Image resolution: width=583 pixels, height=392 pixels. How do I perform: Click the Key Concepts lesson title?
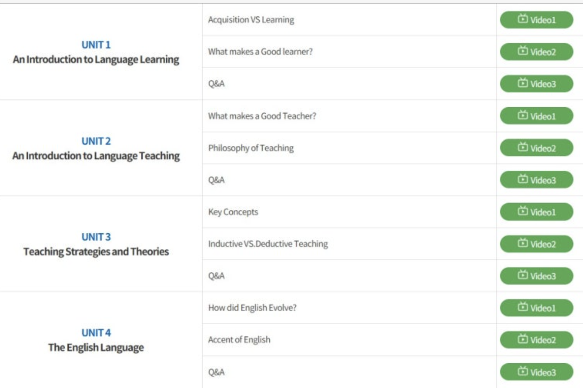coord(233,212)
